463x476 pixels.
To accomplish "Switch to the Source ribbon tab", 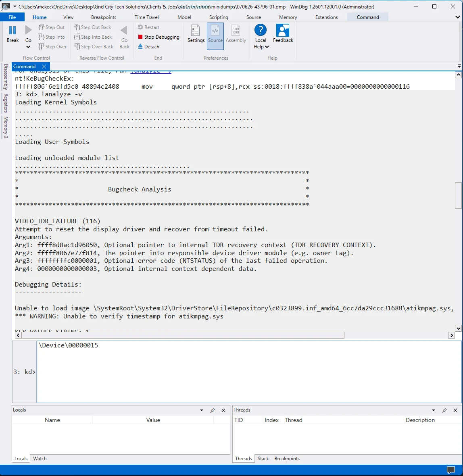I will (x=253, y=17).
